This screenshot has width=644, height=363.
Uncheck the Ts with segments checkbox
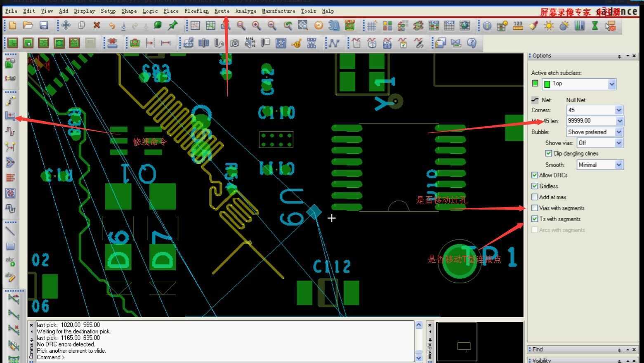[x=535, y=219]
